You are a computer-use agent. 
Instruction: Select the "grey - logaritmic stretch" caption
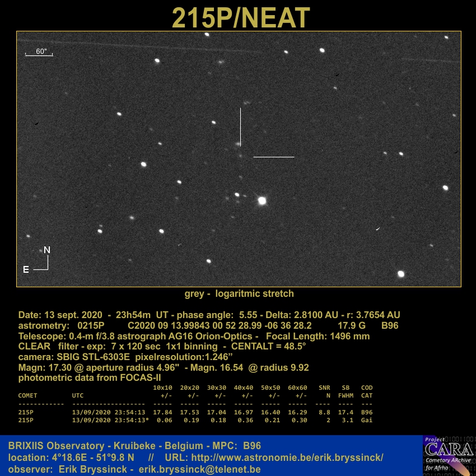(x=239, y=293)
